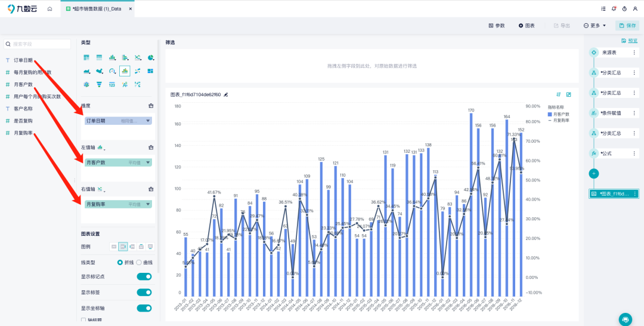Viewport: 644px width, 326px height.
Task: Open the notification bell
Action: click(614, 8)
